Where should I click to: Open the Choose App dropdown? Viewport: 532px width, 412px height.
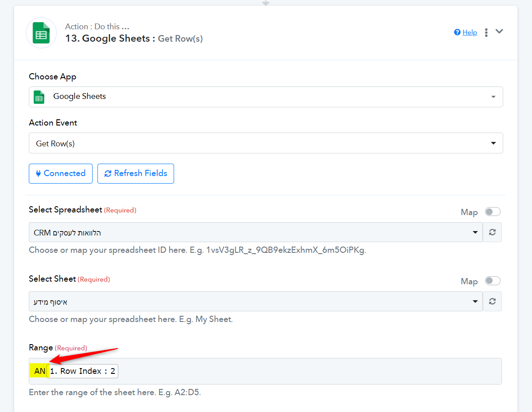pos(266,97)
